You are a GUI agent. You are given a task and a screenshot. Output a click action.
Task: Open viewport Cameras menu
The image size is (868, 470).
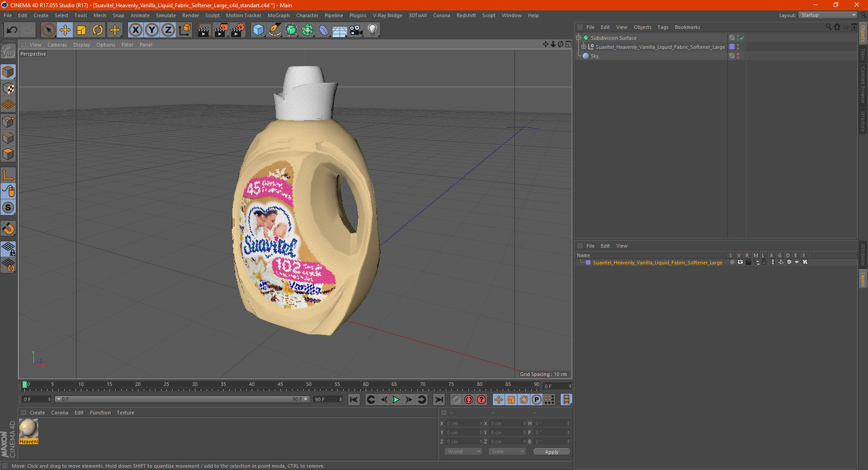click(57, 45)
